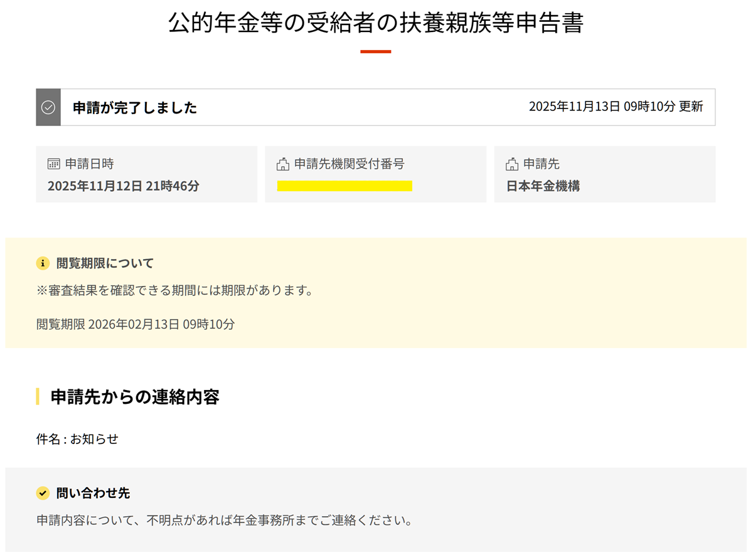
Task: Click the page title 公的年金等の受給者の扶養親族等申告書
Action: click(x=375, y=23)
